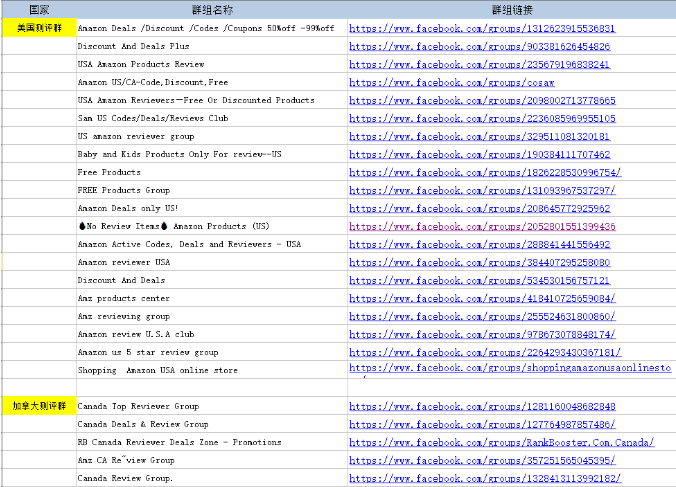Open the Baby and Kids Products link
The width and height of the screenshot is (676, 487).
(x=479, y=155)
